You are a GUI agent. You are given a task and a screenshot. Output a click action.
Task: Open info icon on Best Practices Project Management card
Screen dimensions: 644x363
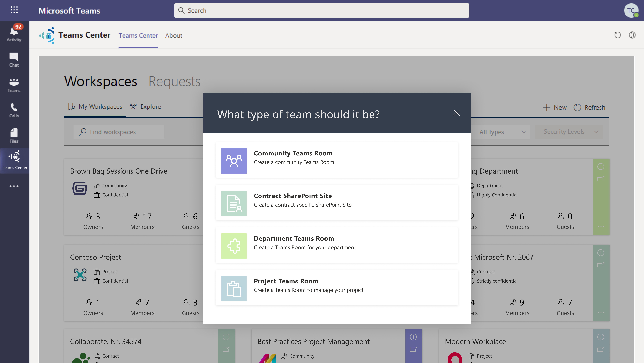point(413,337)
